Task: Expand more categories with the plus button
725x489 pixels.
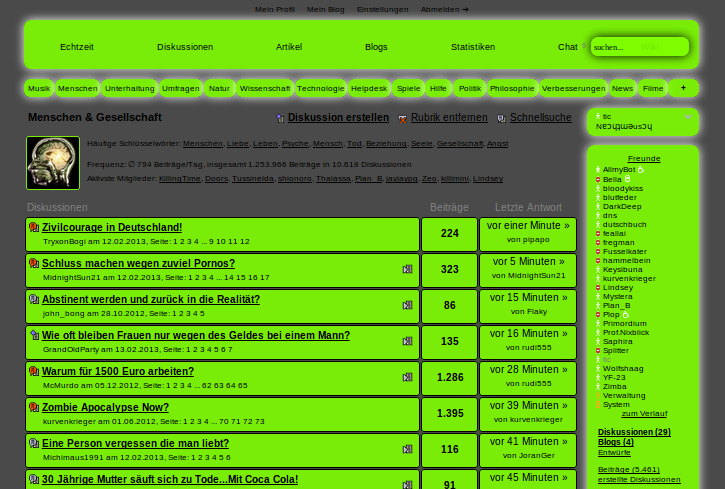Action: click(683, 88)
